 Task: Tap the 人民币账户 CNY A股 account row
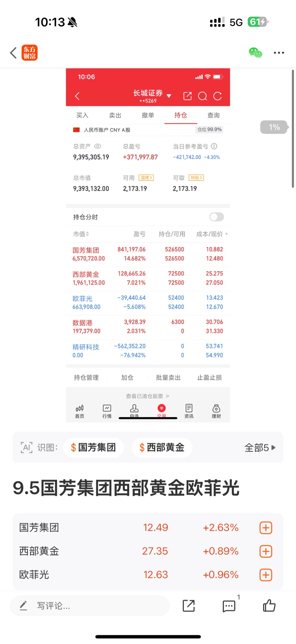[x=148, y=130]
